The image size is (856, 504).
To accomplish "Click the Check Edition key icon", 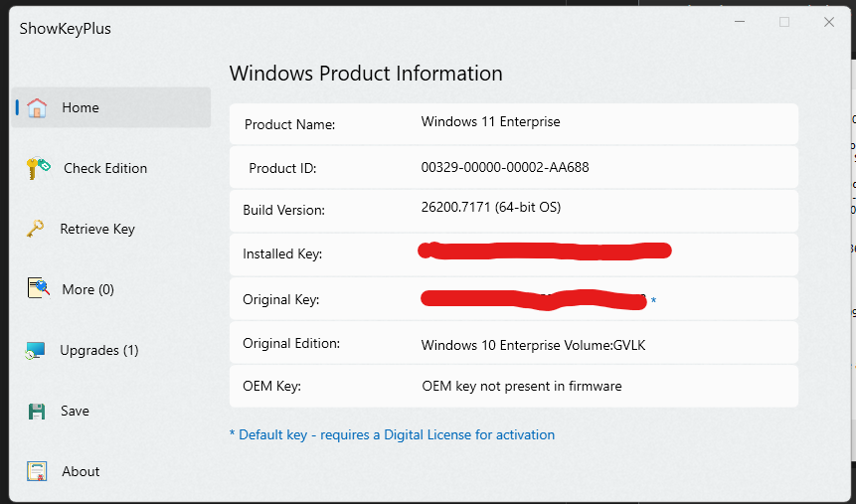I will coord(38,168).
